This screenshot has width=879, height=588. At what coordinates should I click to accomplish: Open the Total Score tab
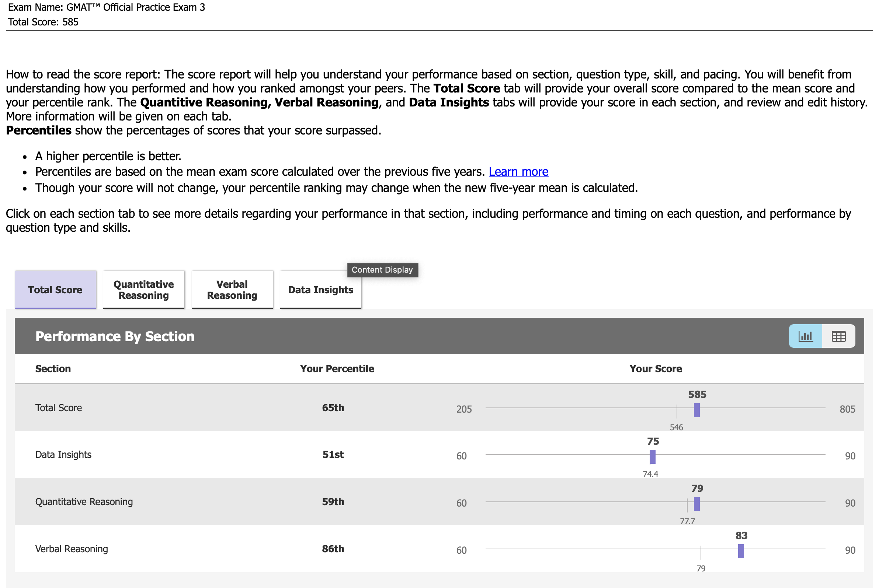[x=55, y=290]
